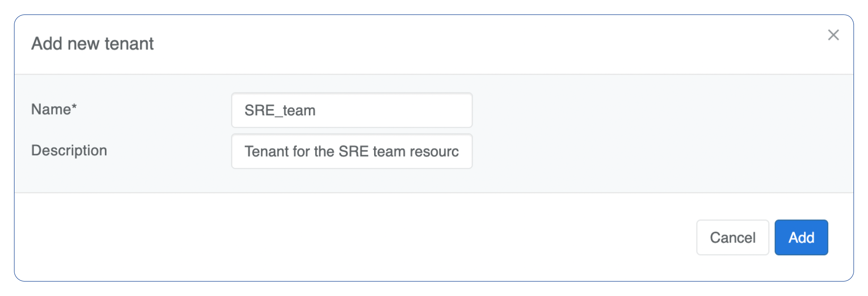Click the Name input field
The height and width of the screenshot is (296, 868).
coord(351,110)
